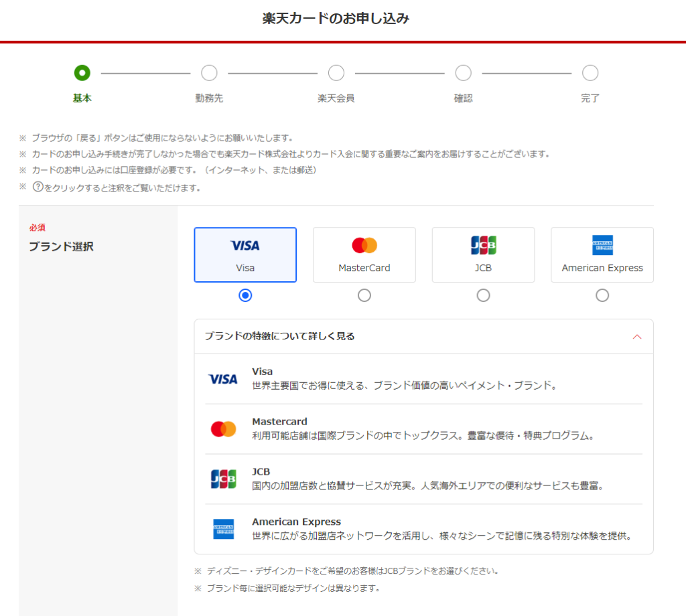Viewport: 686px width, 616px height.
Task: Click the 完了 step circle
Action: 590,73
